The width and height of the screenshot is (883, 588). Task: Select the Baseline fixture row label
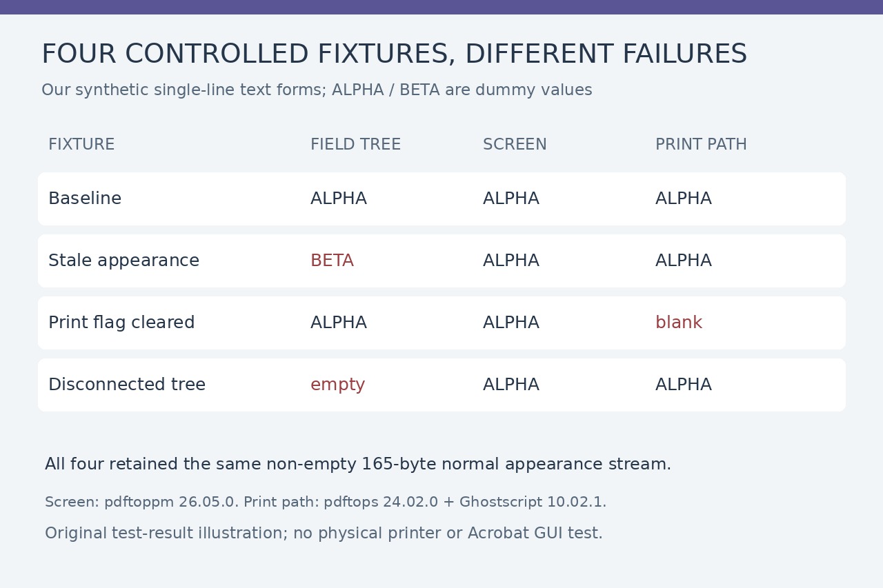click(x=85, y=199)
